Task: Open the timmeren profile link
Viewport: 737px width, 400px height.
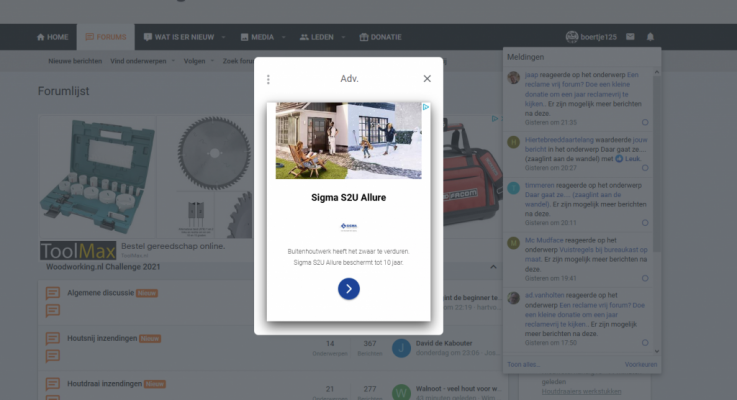Action: click(x=540, y=185)
